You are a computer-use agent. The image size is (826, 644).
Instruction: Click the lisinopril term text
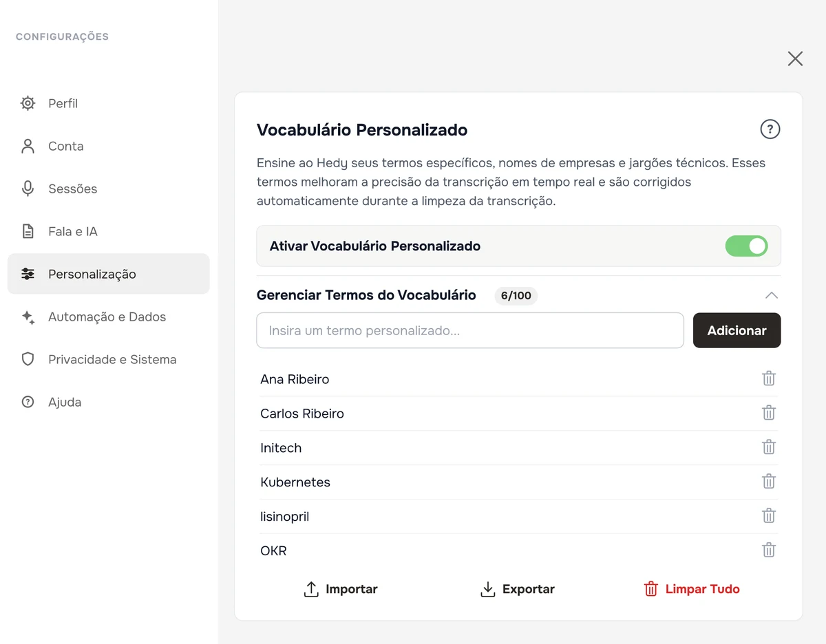(284, 517)
